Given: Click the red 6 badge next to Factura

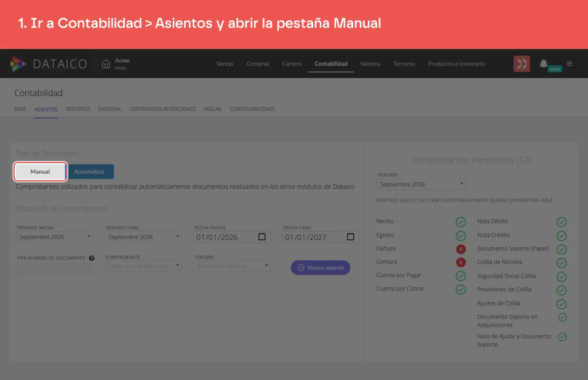Looking at the screenshot, I should pyautogui.click(x=461, y=249).
